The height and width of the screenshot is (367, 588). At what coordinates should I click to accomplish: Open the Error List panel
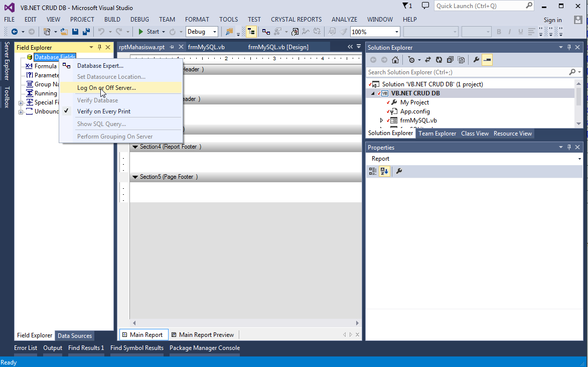coord(26,348)
